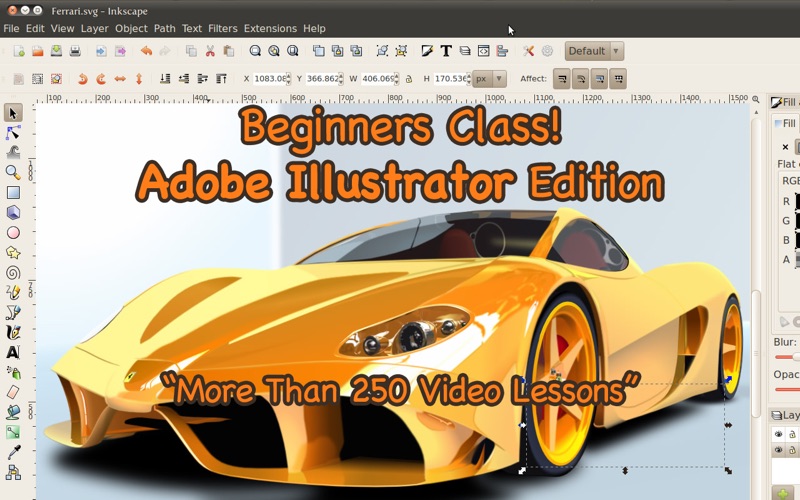Toggle lock of first layer row
Image resolution: width=800 pixels, height=500 pixels.
point(792,434)
